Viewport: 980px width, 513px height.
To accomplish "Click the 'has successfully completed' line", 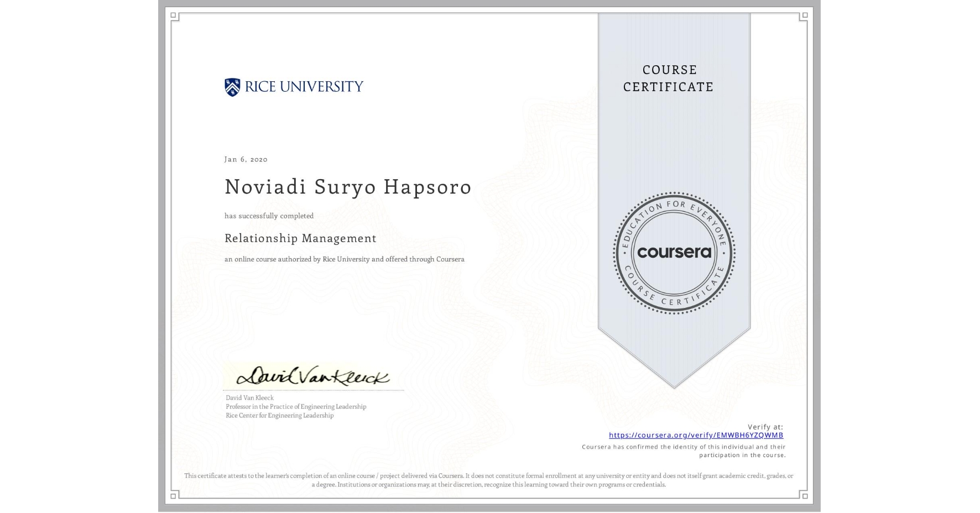I will click(x=269, y=216).
